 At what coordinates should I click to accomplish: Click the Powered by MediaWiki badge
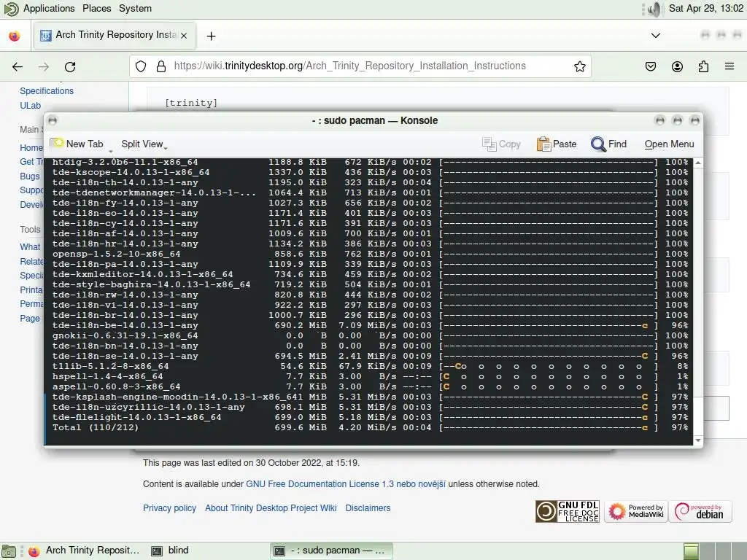[x=635, y=511]
